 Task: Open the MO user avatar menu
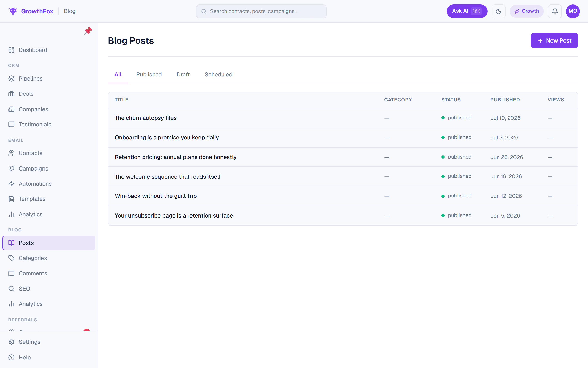point(573,11)
